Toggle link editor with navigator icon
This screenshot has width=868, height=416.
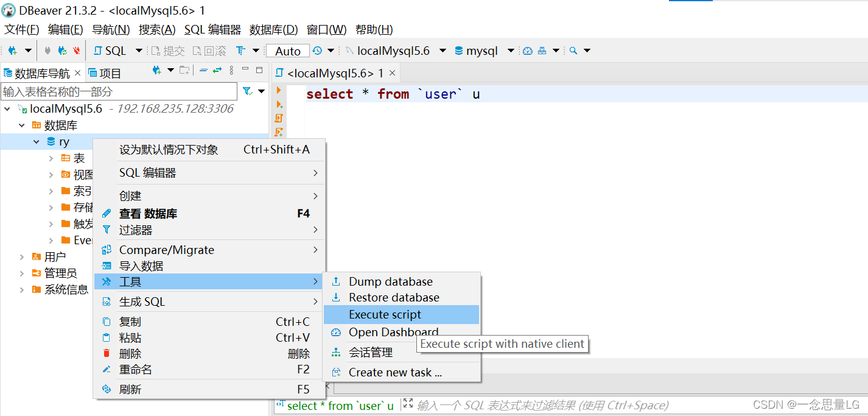(x=216, y=71)
